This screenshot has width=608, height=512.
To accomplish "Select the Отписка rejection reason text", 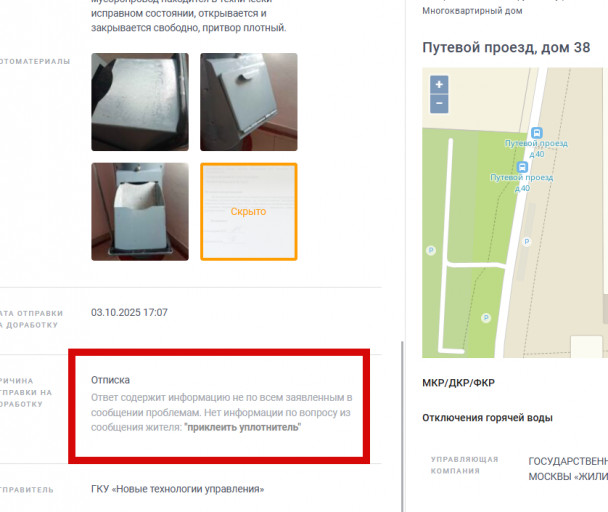I will 111,380.
